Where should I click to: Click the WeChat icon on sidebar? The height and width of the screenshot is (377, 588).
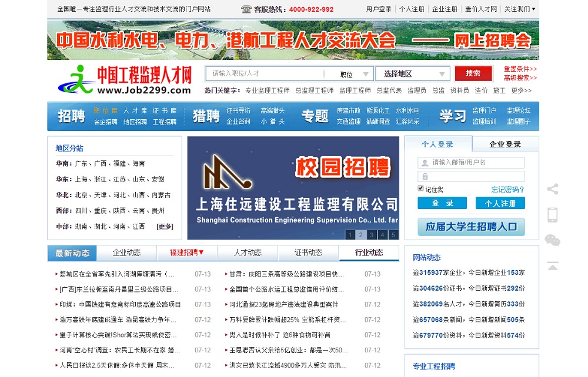pos(552,240)
